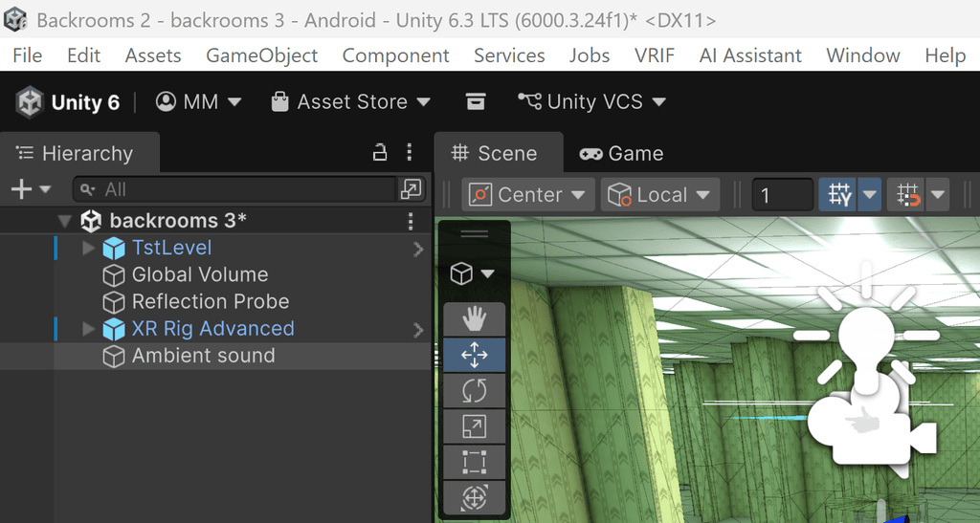Image resolution: width=980 pixels, height=523 pixels.
Task: Click the tools overlay drag handle
Action: point(475,233)
